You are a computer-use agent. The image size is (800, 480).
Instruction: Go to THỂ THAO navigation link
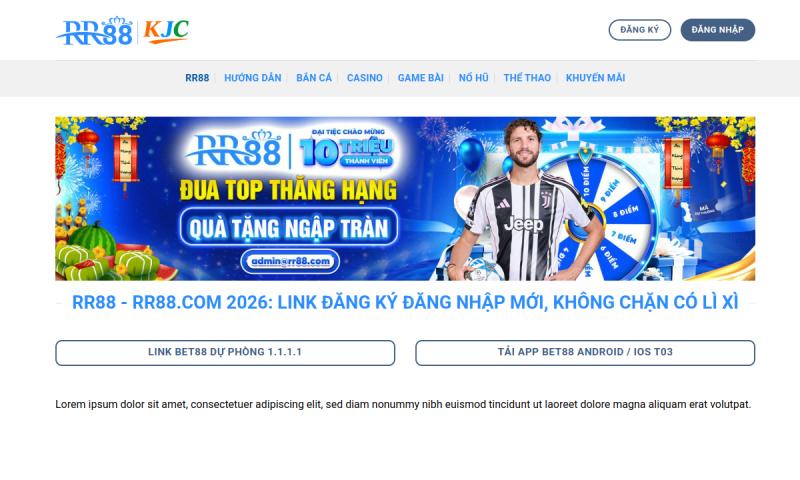(x=527, y=78)
